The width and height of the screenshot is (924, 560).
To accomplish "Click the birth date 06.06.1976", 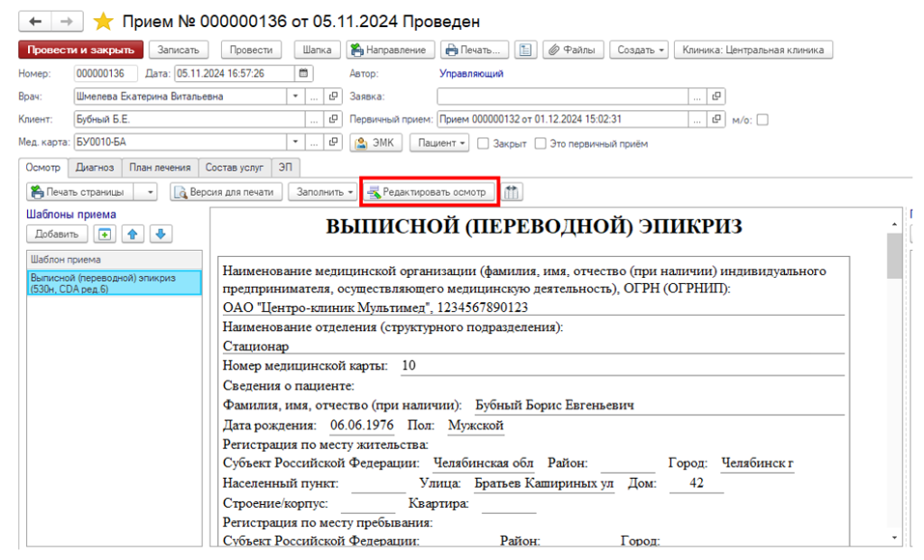I will [x=362, y=425].
